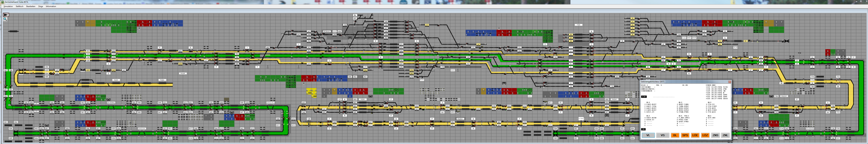Click the Fulda station label

(579, 25)
